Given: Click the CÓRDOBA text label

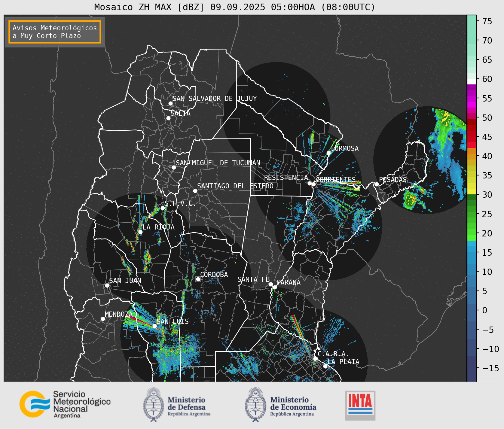Looking at the screenshot, I should tap(214, 275).
